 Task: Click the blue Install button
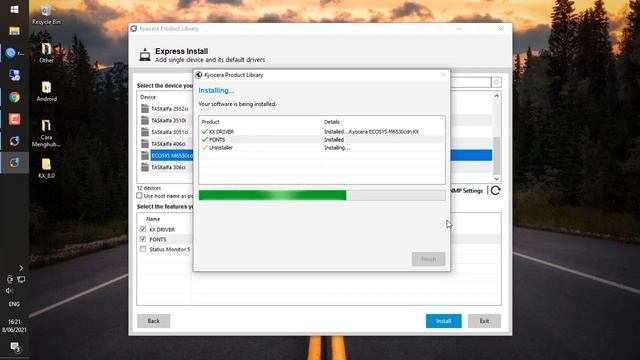point(443,321)
